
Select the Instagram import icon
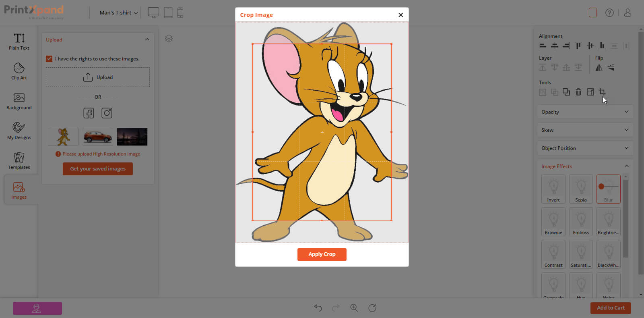(x=107, y=113)
